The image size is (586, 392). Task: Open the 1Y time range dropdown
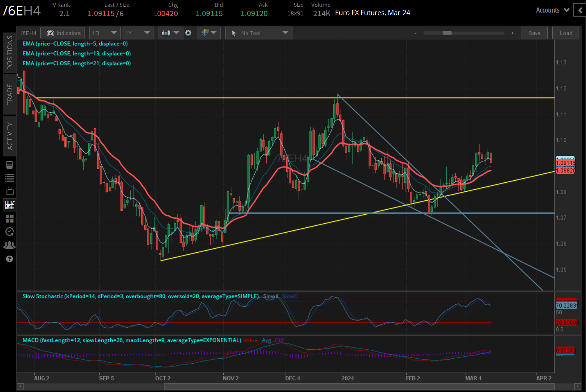click(x=138, y=33)
